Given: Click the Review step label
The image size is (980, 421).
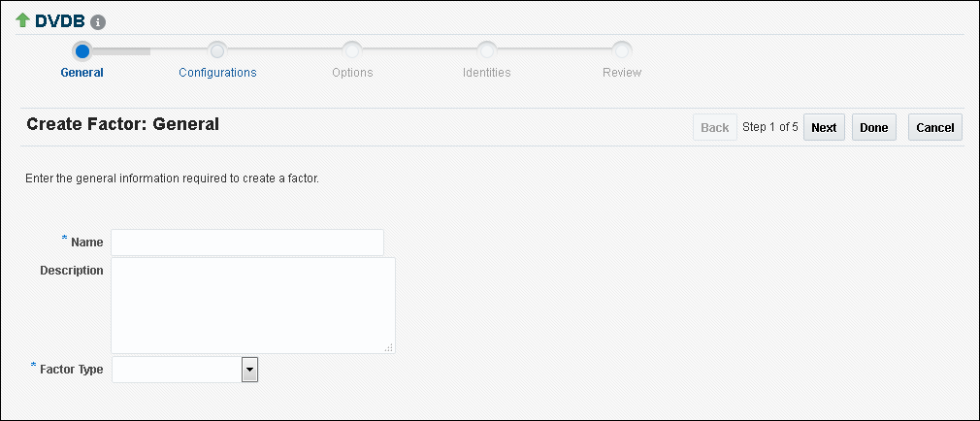Looking at the screenshot, I should [x=622, y=73].
